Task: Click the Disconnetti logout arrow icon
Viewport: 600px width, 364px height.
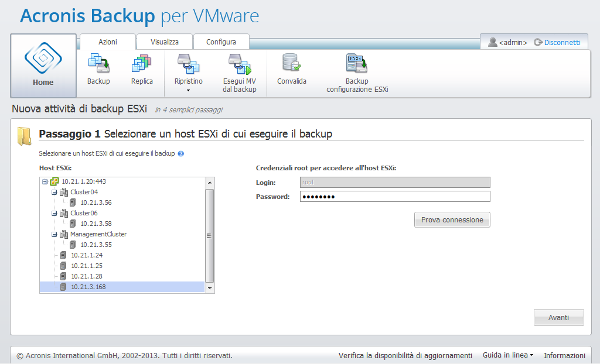Action: (538, 42)
